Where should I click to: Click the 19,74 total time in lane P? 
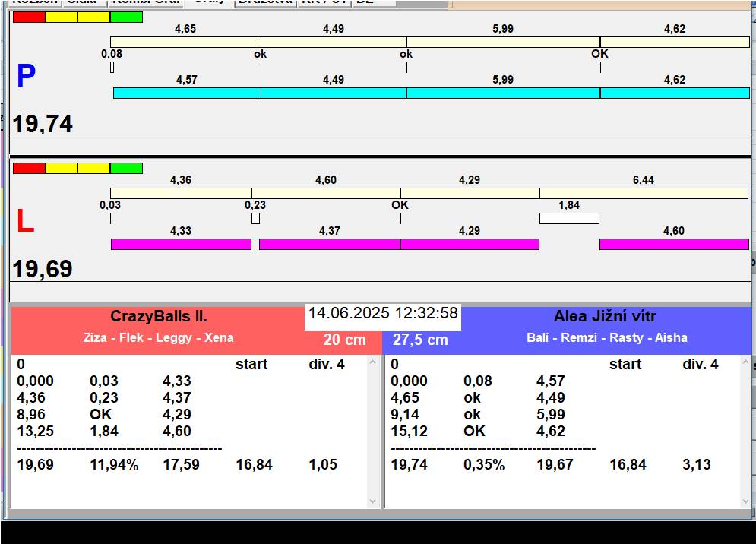[43, 123]
